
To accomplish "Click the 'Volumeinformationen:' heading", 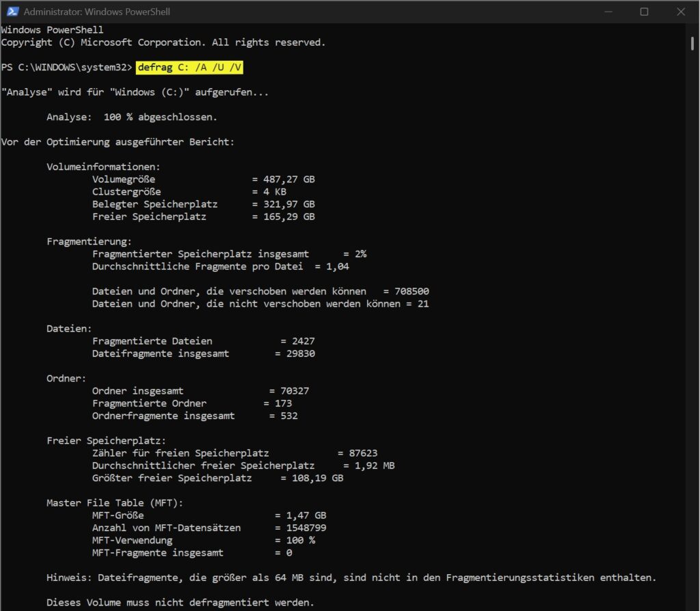I will pyautogui.click(x=103, y=167).
